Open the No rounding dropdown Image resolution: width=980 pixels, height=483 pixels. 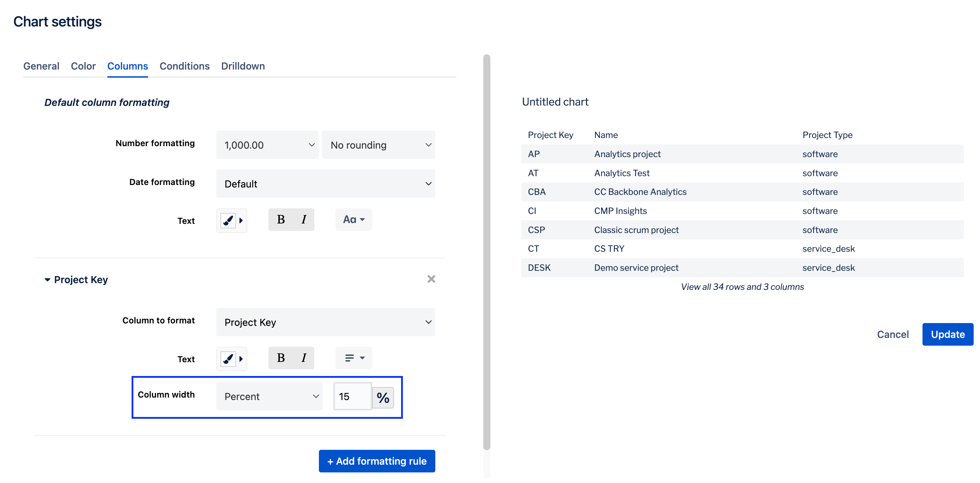coord(378,145)
